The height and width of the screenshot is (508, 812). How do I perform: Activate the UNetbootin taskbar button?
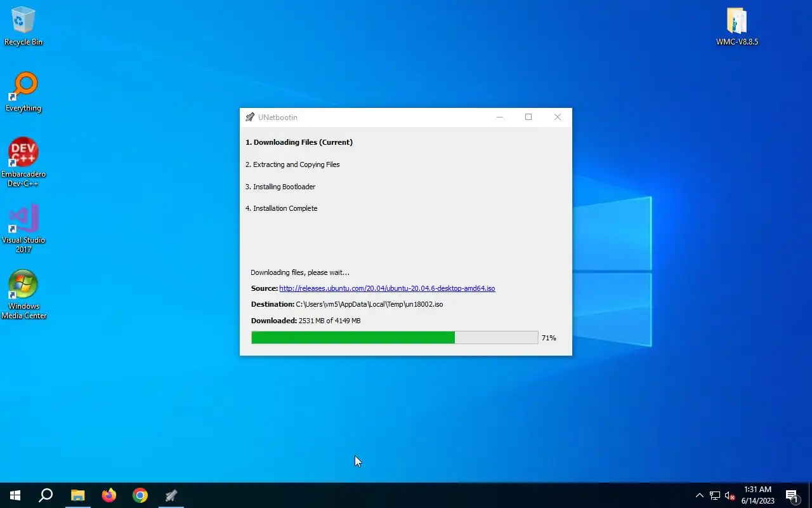point(171,495)
